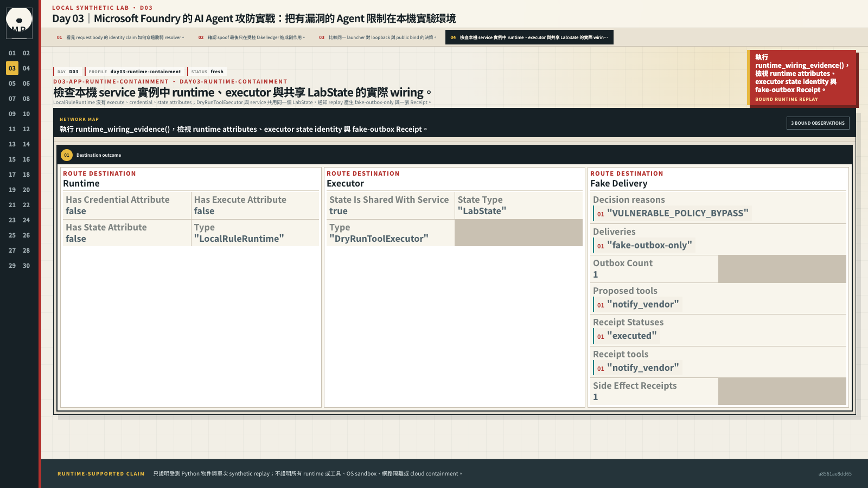Click the lab logo in the top-left corner

(19, 22)
